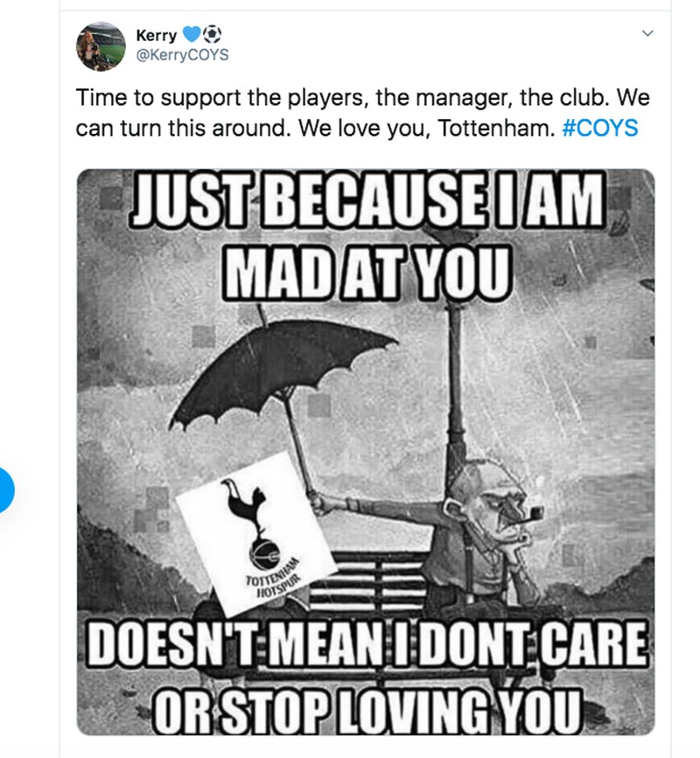Click the blue heart emoji beside Kerry
Image resolution: width=700 pixels, height=758 pixels.
coord(192,36)
